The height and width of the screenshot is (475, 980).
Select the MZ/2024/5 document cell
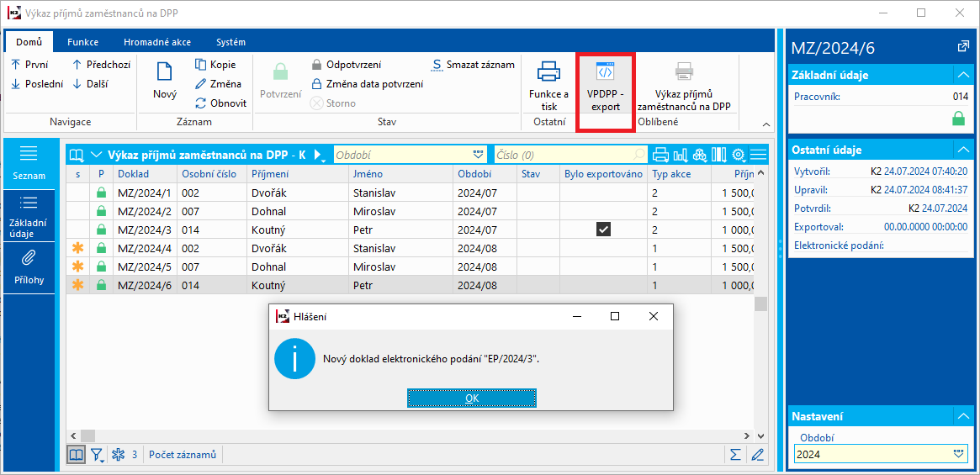145,267
